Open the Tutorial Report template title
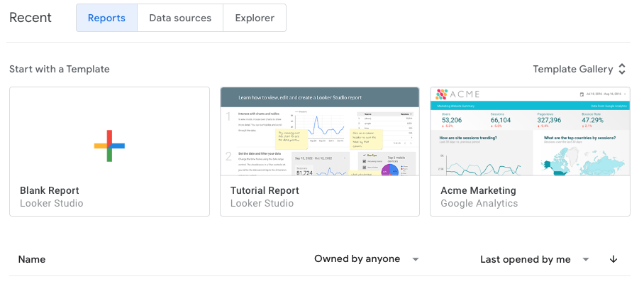644x284 pixels. pyautogui.click(x=265, y=191)
